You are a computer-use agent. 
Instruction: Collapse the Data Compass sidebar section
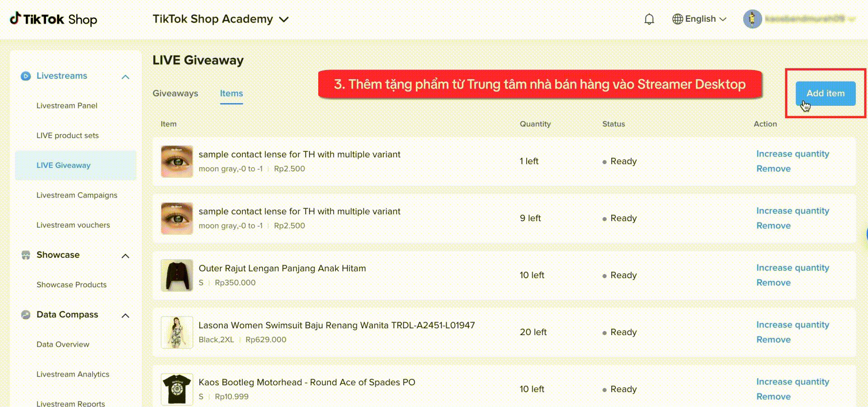[126, 316]
